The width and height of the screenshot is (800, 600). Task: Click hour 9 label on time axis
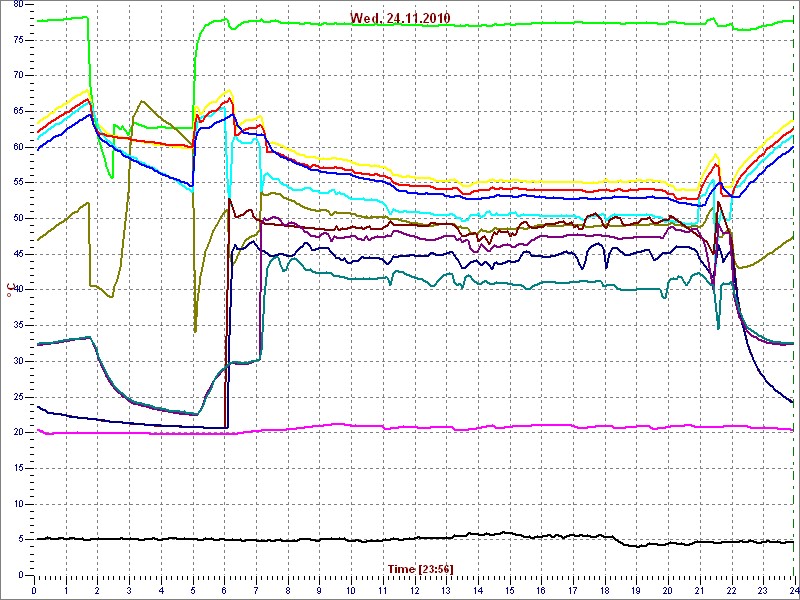(x=319, y=590)
